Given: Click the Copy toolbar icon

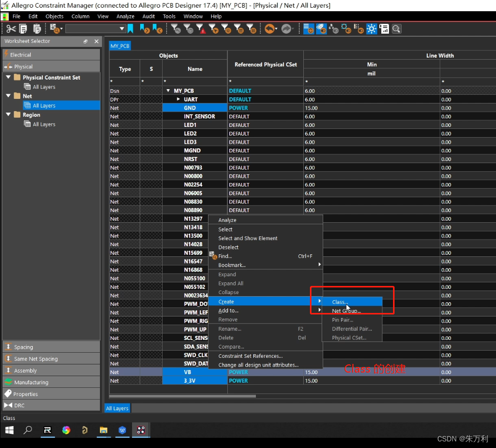Looking at the screenshot, I should [x=23, y=29].
